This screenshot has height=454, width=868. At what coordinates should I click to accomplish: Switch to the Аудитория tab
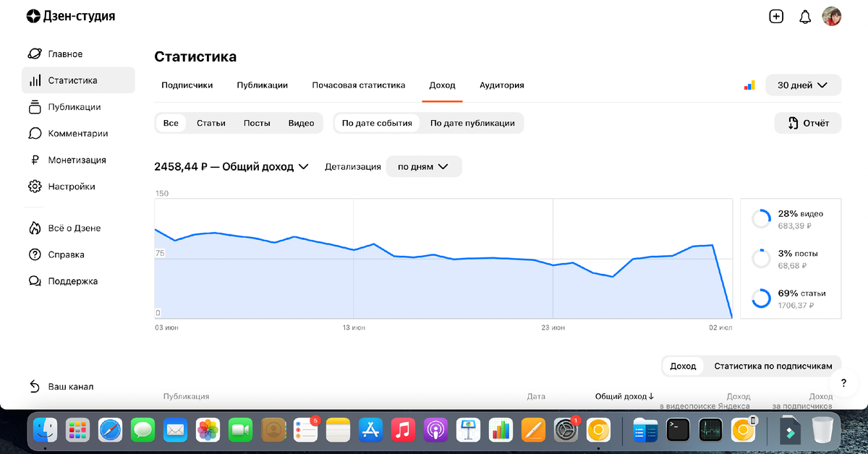click(502, 85)
